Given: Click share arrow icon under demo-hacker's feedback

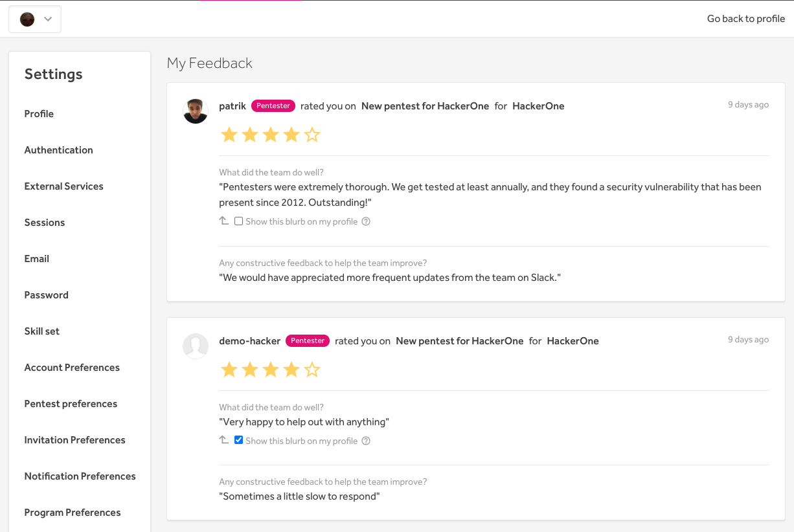Looking at the screenshot, I should [x=224, y=440].
